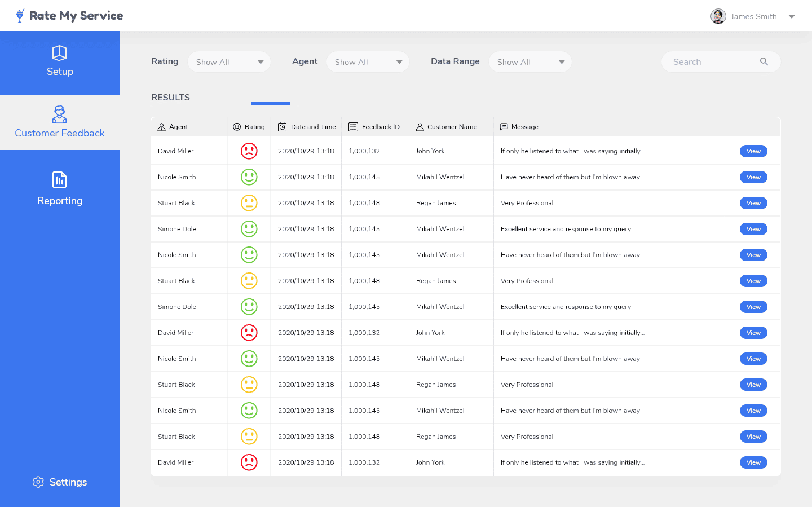Image resolution: width=812 pixels, height=507 pixels.
Task: Click the search magnifier icon
Action: (x=764, y=61)
